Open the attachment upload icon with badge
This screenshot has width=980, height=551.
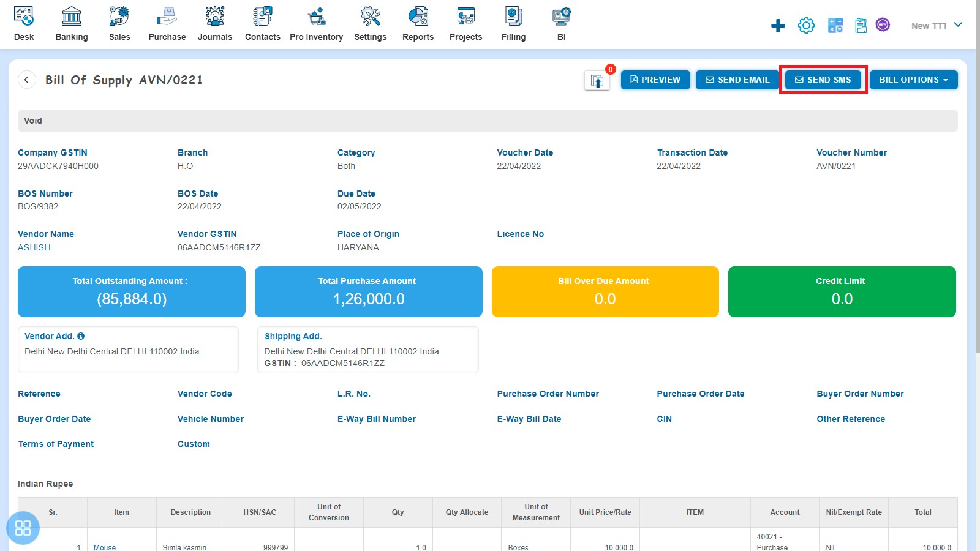[597, 81]
